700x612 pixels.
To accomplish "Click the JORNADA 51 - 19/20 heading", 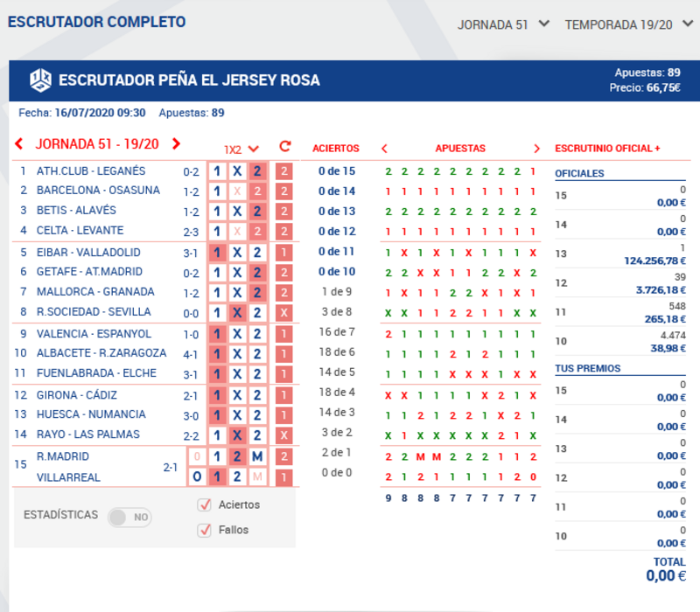I will coord(97,144).
